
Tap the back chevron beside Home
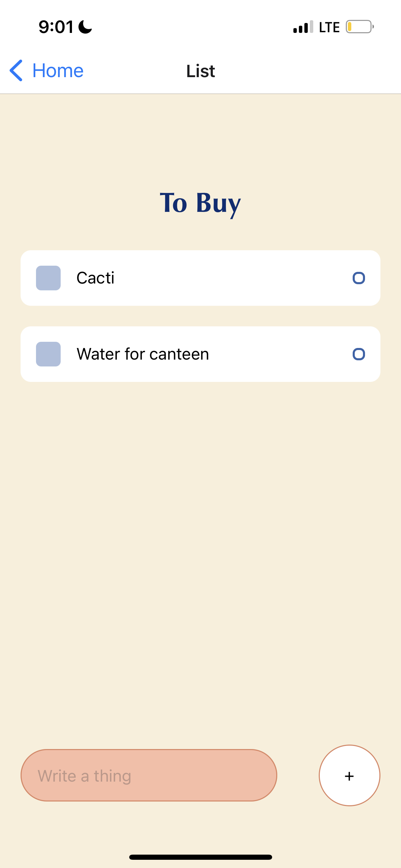click(16, 71)
